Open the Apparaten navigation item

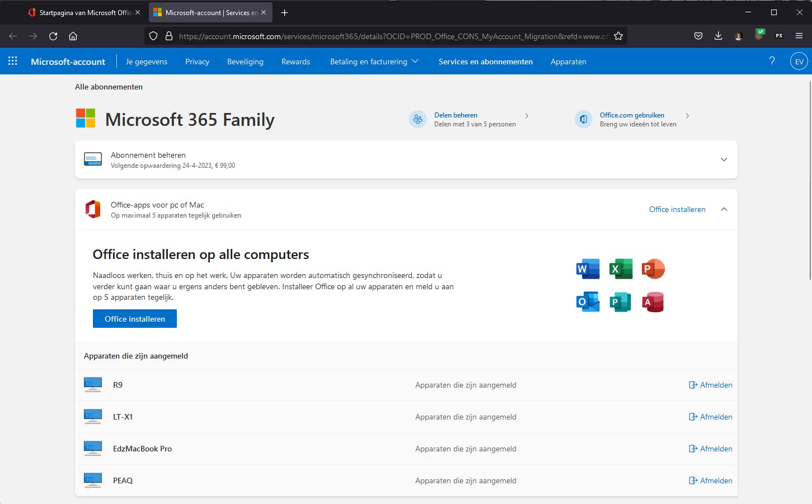click(568, 62)
